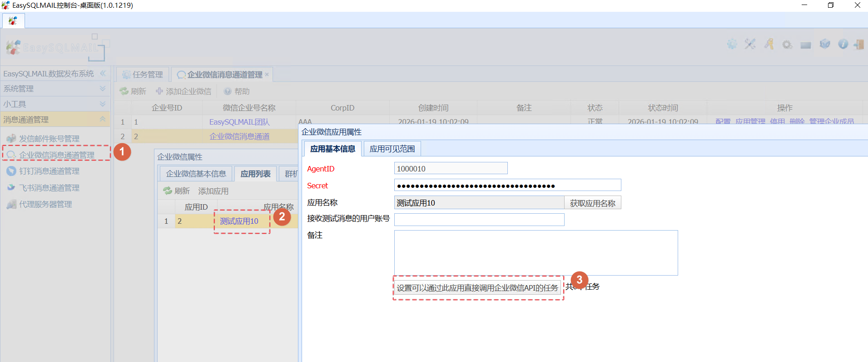
Task: Click 添加应用 in the application list toolbar
Action: [x=213, y=191]
